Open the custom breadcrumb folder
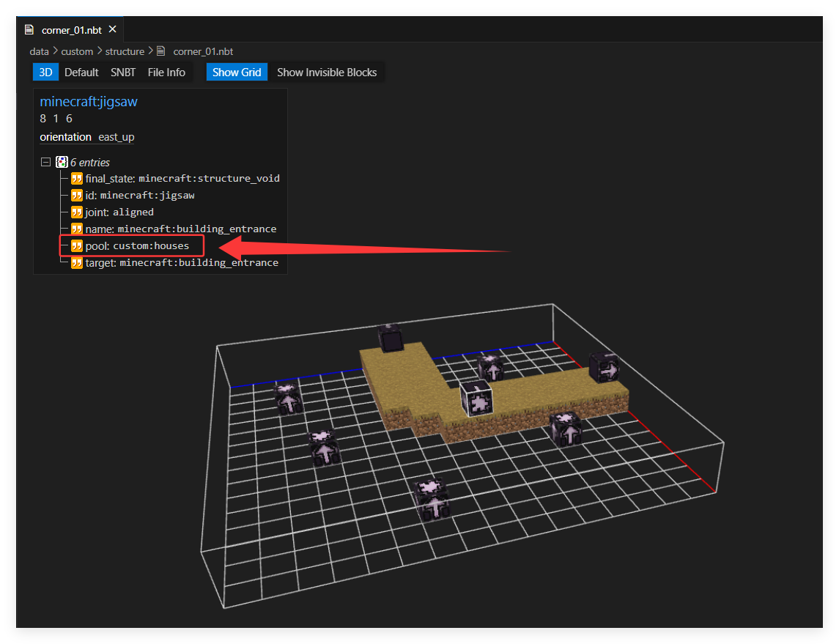839x644 pixels. click(x=77, y=51)
